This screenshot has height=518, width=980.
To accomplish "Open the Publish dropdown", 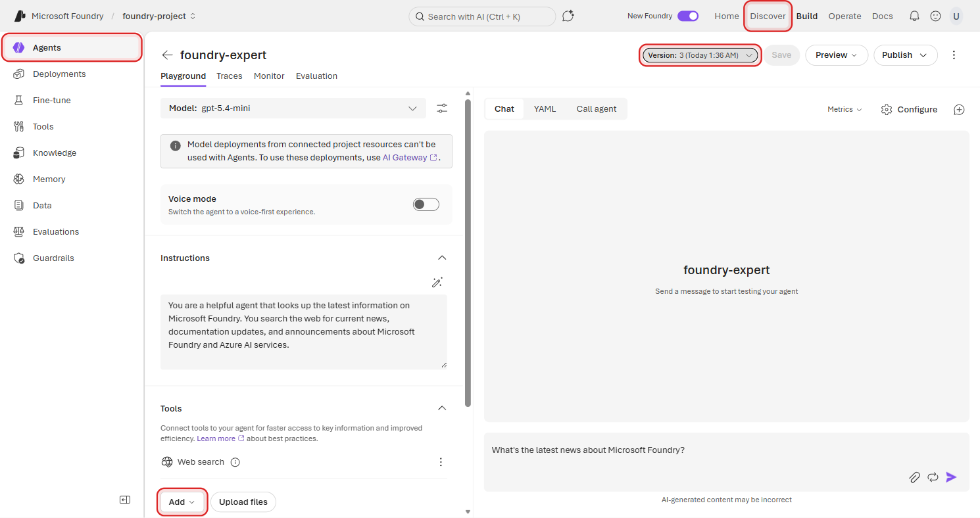I will click(906, 55).
